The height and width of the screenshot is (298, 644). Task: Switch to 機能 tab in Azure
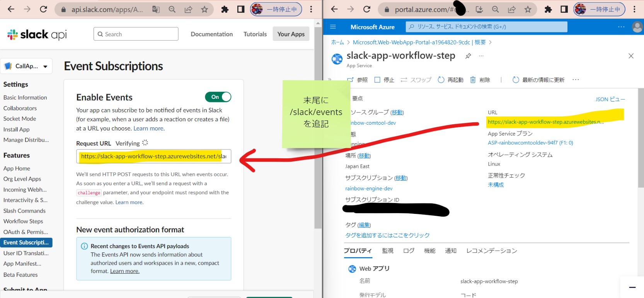pos(430,251)
